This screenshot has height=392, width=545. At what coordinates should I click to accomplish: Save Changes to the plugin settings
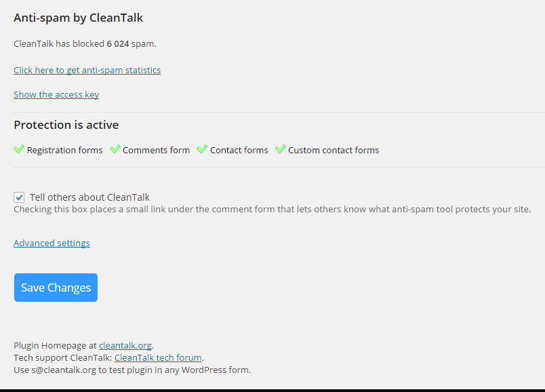[56, 288]
